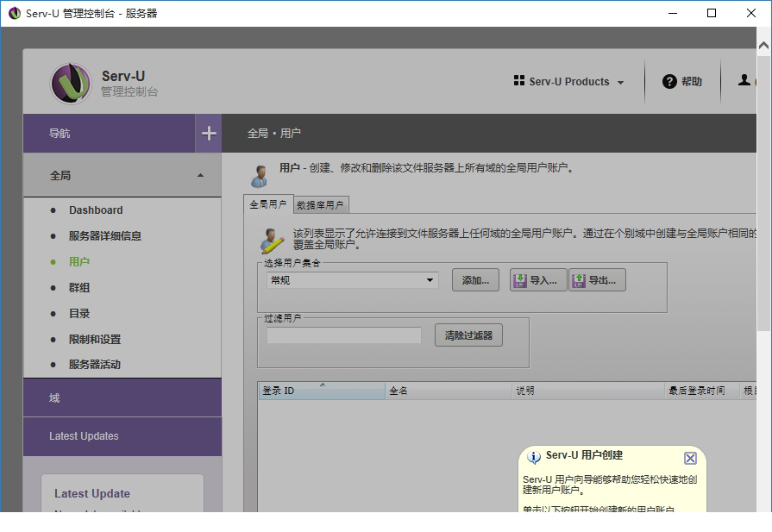
Task: Open 限制和设置 in the navigation
Action: tap(95, 339)
